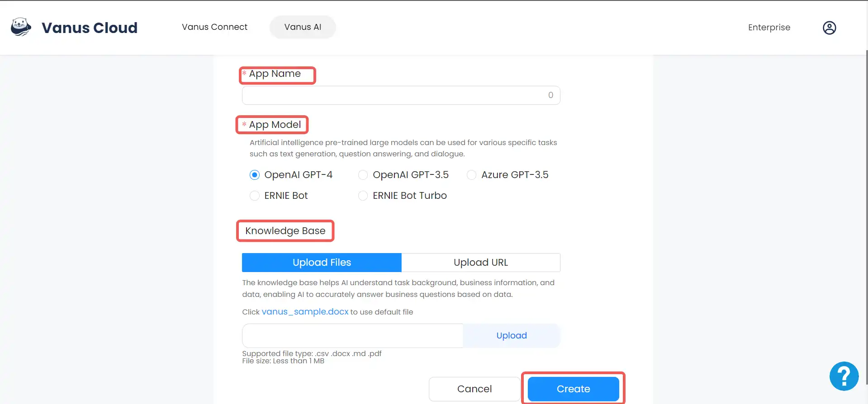
Task: Focus the App Name input field
Action: [401, 95]
